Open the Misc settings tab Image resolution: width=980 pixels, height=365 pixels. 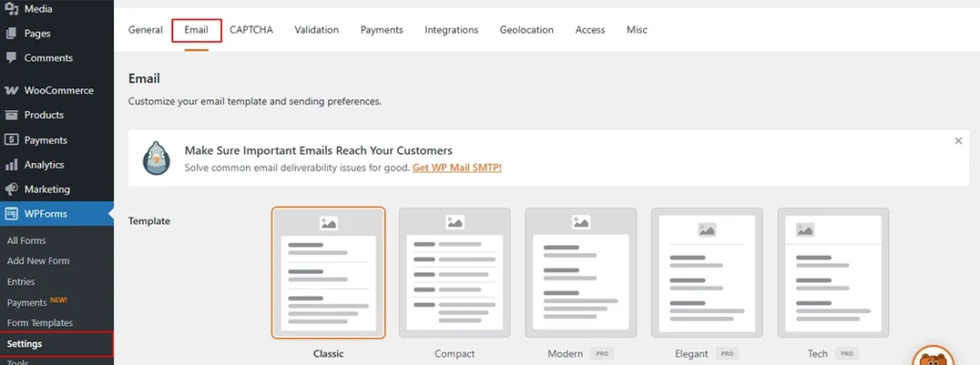tap(636, 30)
